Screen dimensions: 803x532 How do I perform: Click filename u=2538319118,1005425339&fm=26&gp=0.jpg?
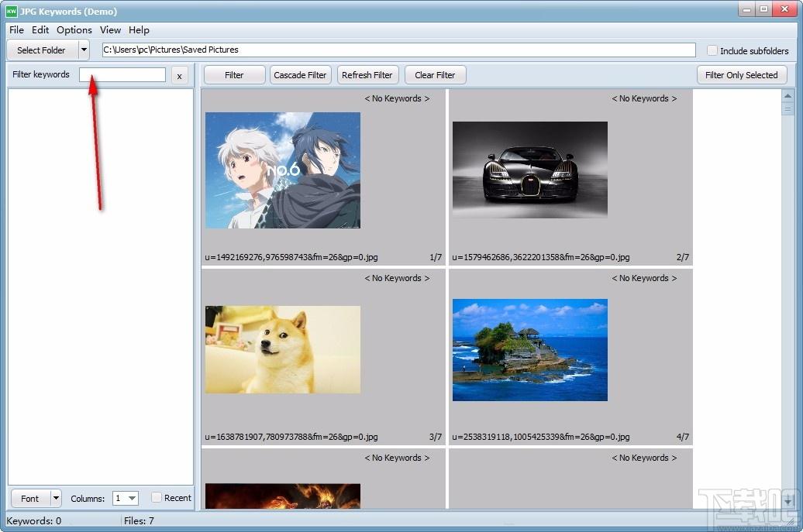541,437
